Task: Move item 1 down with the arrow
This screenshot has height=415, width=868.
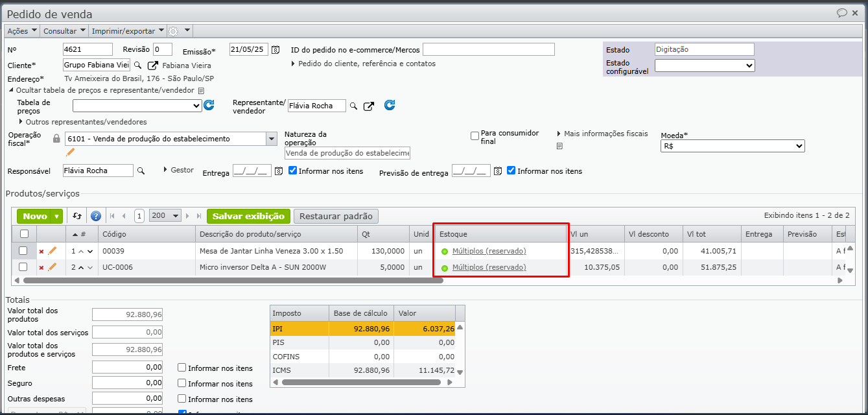Action: click(x=90, y=251)
